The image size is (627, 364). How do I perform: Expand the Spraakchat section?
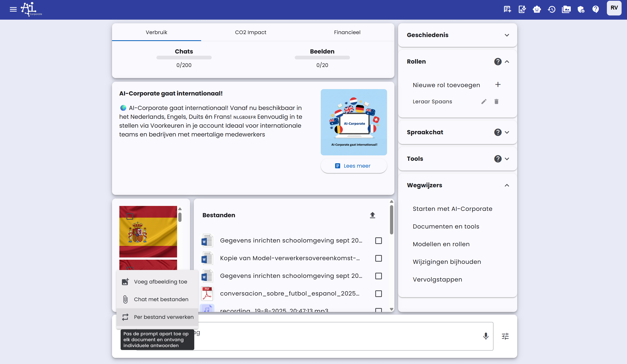[507, 132]
